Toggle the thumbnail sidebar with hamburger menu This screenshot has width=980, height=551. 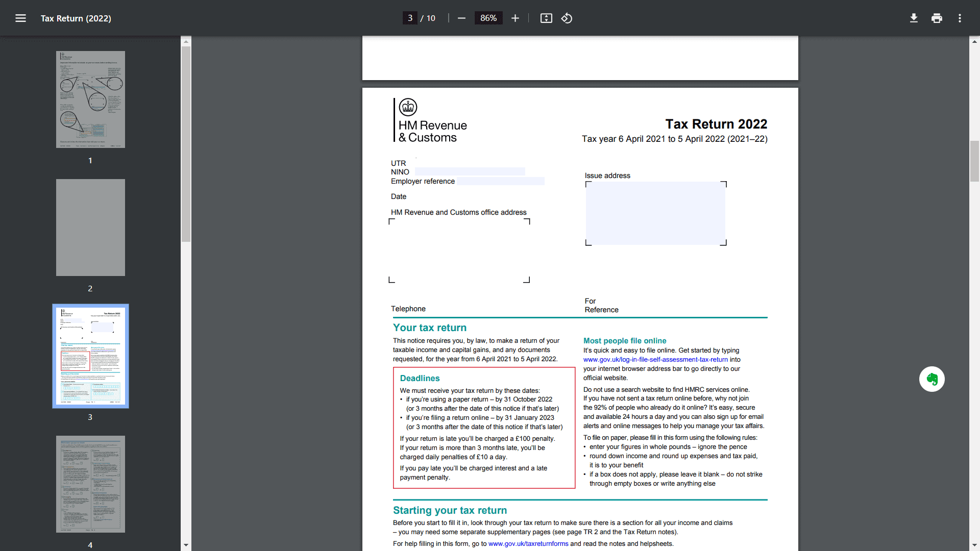(x=21, y=18)
